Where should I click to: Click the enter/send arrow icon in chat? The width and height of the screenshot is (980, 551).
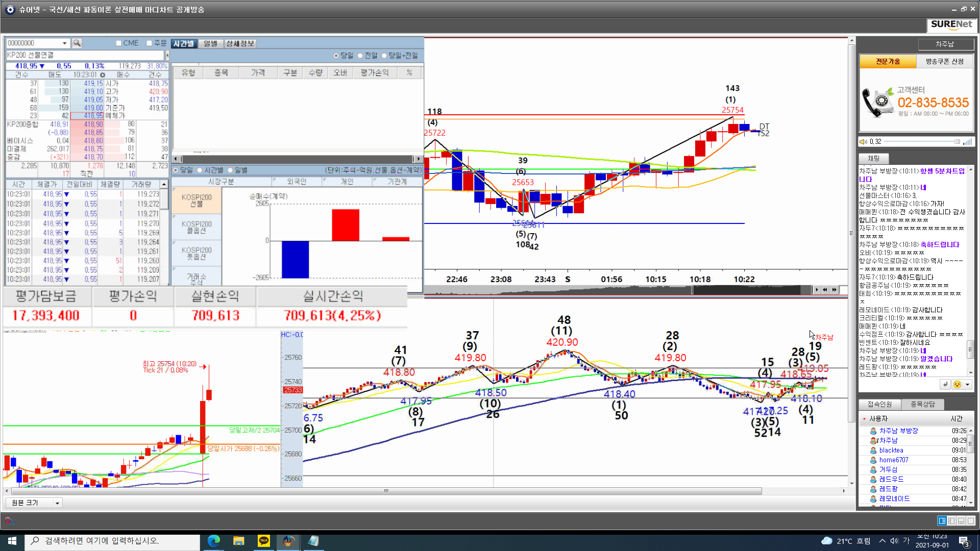945,384
